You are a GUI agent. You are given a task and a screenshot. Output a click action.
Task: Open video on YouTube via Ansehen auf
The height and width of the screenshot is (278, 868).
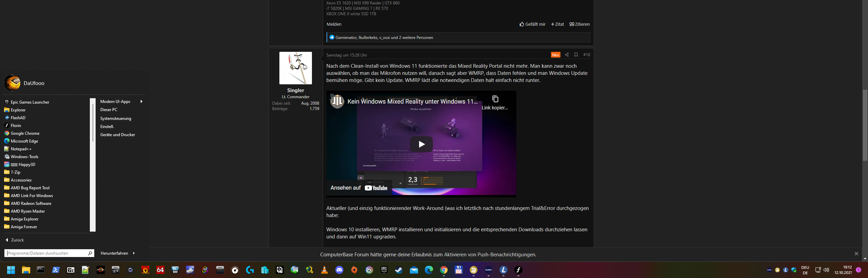[359, 188]
